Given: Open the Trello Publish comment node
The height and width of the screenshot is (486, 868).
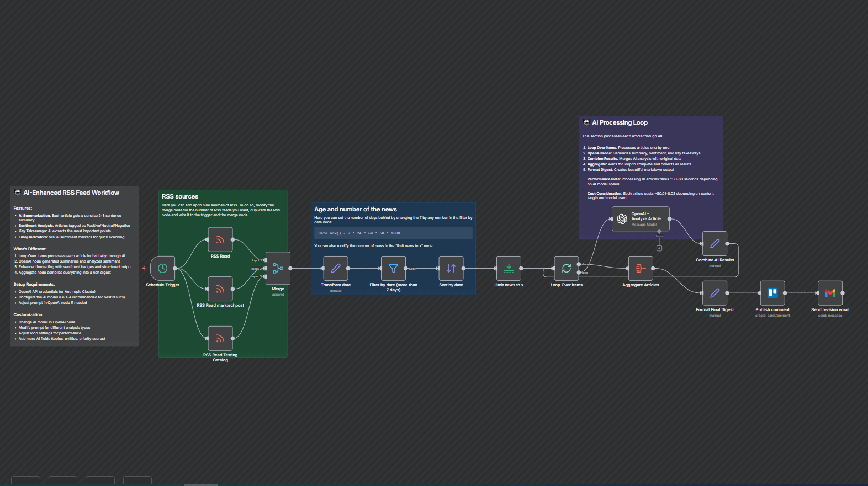Looking at the screenshot, I should click(772, 293).
